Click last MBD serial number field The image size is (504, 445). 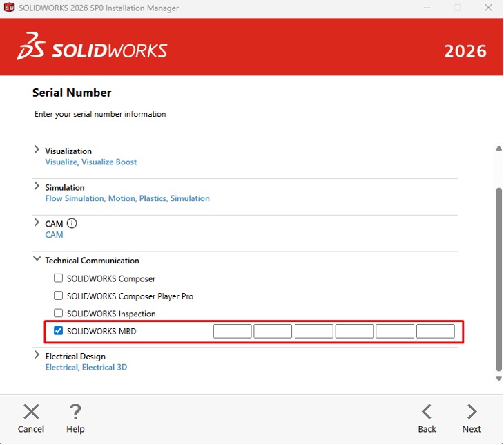coord(436,332)
